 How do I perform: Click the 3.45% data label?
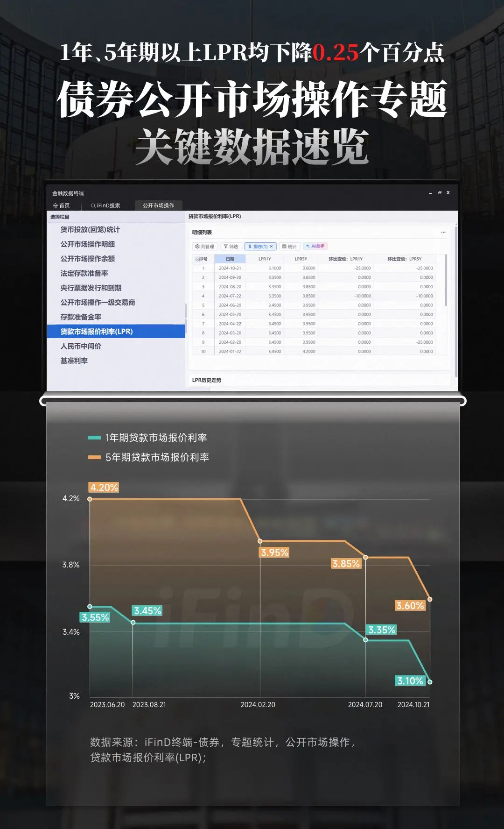(147, 611)
